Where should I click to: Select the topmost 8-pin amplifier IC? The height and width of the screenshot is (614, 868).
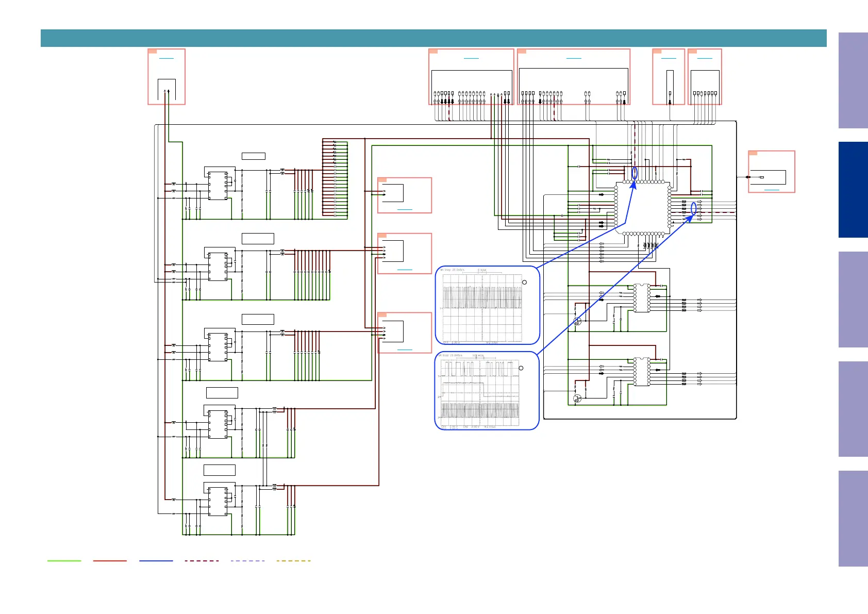coord(218,186)
